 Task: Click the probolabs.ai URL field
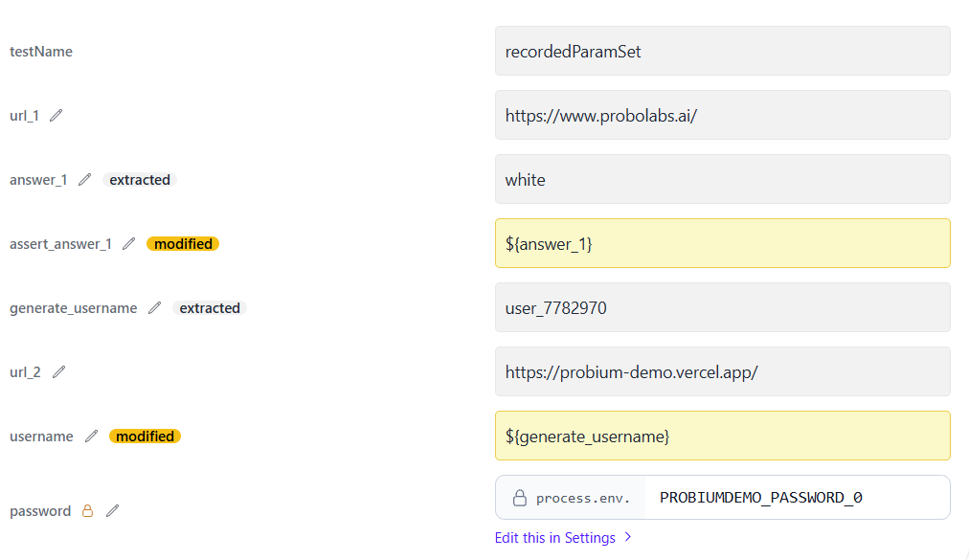[x=722, y=116]
